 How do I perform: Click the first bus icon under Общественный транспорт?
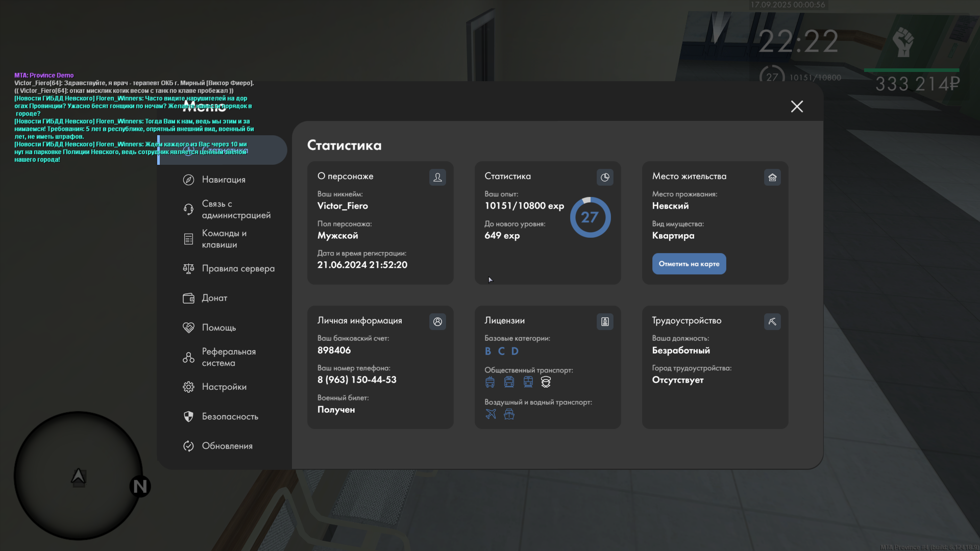click(x=490, y=382)
